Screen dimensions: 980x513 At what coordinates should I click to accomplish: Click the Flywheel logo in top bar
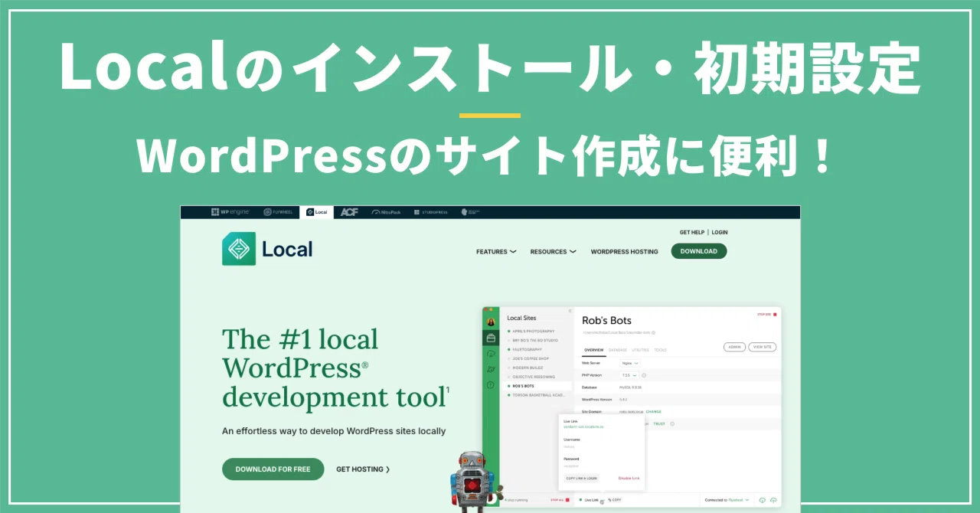(278, 212)
